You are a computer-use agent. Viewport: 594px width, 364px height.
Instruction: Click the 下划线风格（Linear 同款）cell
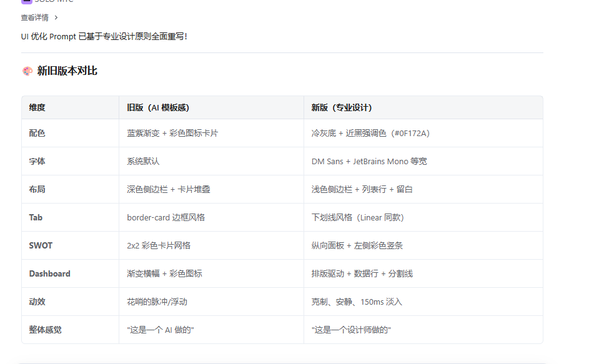(x=357, y=217)
